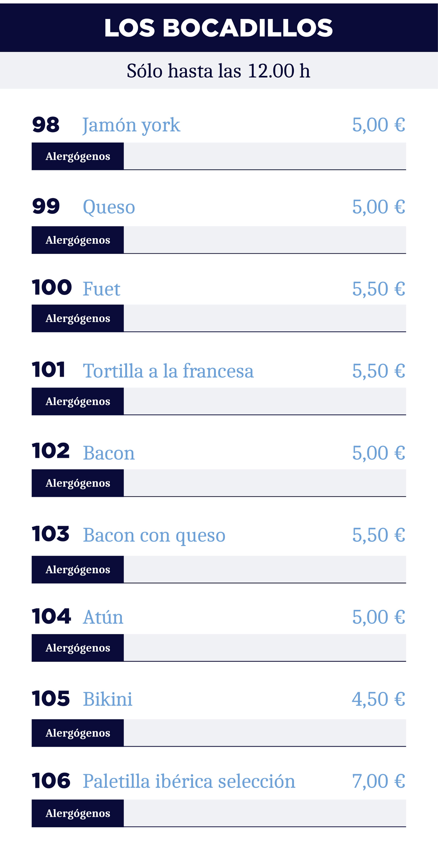Click the 4,50 € Bikini price
This screenshot has height=868, width=438.
click(x=378, y=699)
